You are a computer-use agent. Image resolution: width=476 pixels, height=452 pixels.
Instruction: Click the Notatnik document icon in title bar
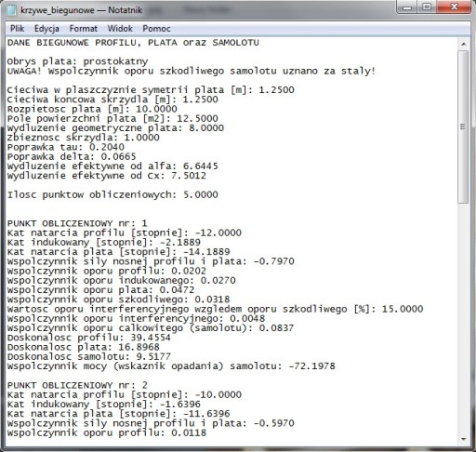pos(11,10)
